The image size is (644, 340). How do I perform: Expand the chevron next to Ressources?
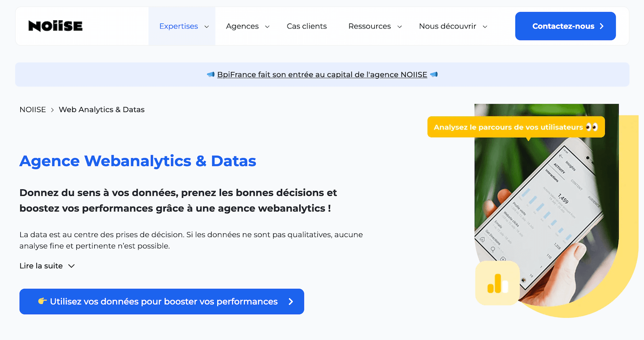tap(399, 27)
